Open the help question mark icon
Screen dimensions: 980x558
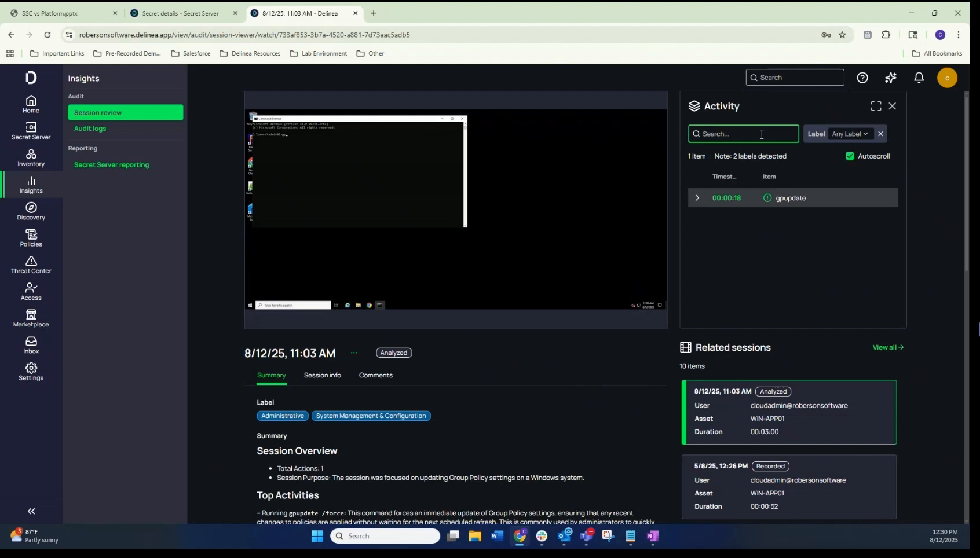[862, 78]
